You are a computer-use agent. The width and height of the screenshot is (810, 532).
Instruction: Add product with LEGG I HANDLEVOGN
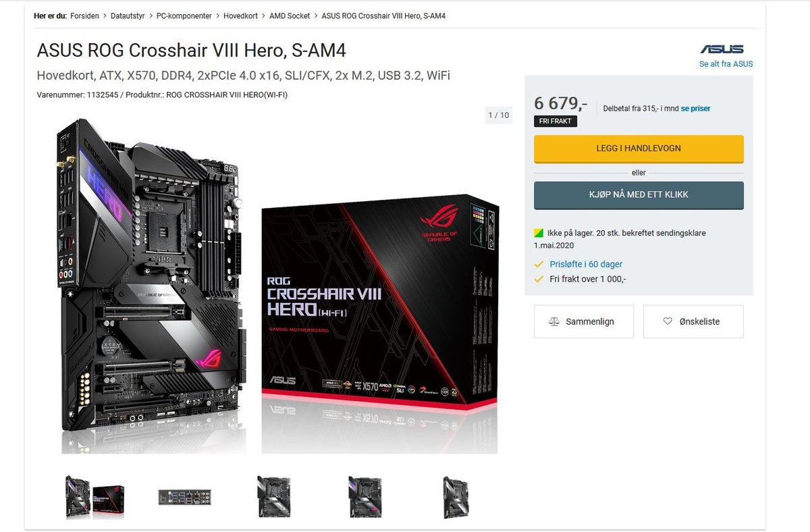tap(639, 149)
